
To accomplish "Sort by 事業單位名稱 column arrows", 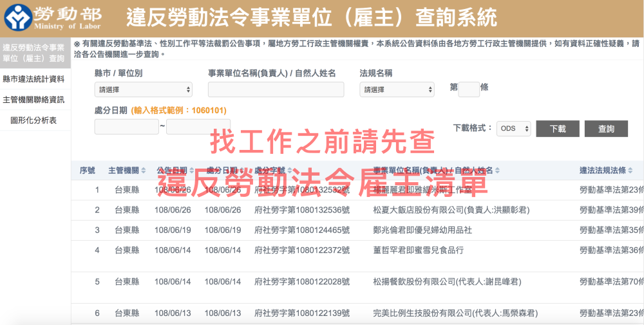I will [x=498, y=171].
